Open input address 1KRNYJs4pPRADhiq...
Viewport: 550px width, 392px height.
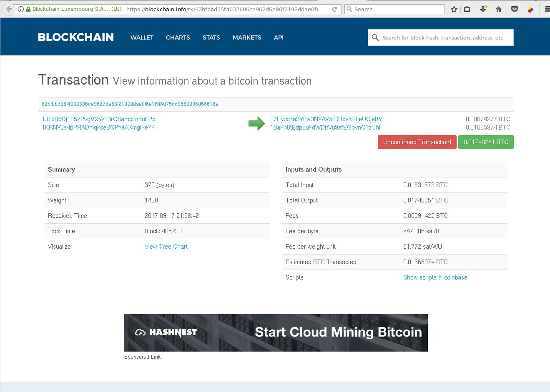[x=98, y=127]
